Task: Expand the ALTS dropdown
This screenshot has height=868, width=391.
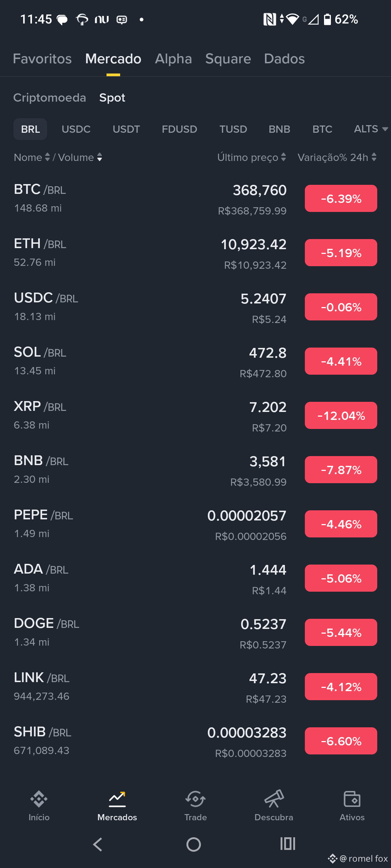Action: (x=371, y=129)
